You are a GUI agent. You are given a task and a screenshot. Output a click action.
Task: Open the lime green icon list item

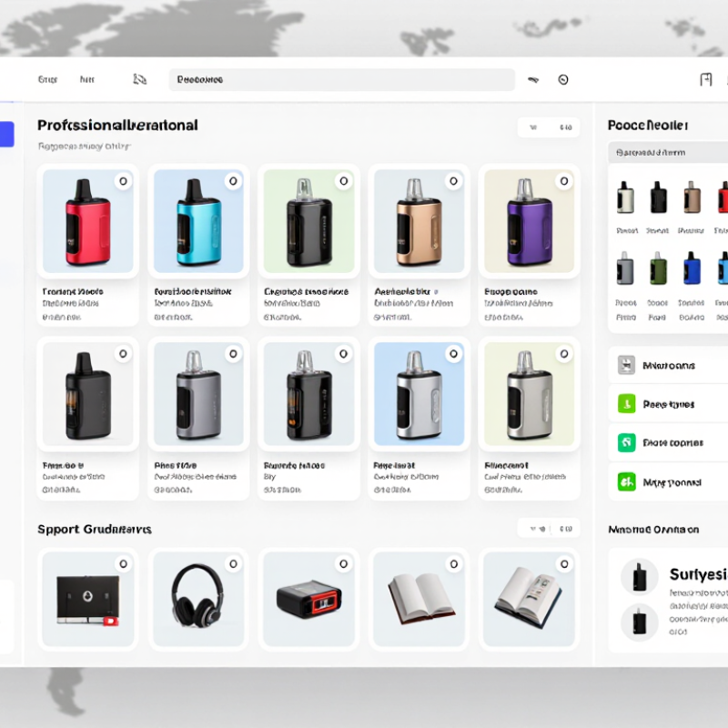[x=669, y=404]
